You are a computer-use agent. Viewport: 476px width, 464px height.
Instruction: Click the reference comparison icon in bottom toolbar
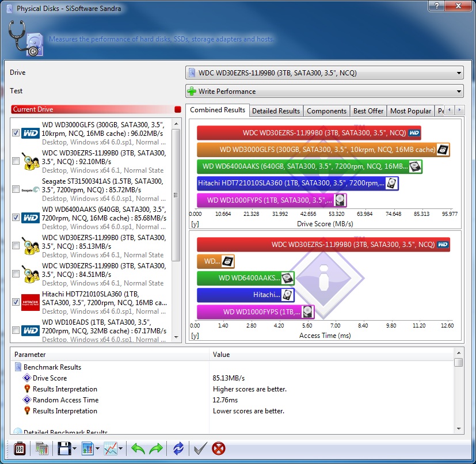coord(41,448)
